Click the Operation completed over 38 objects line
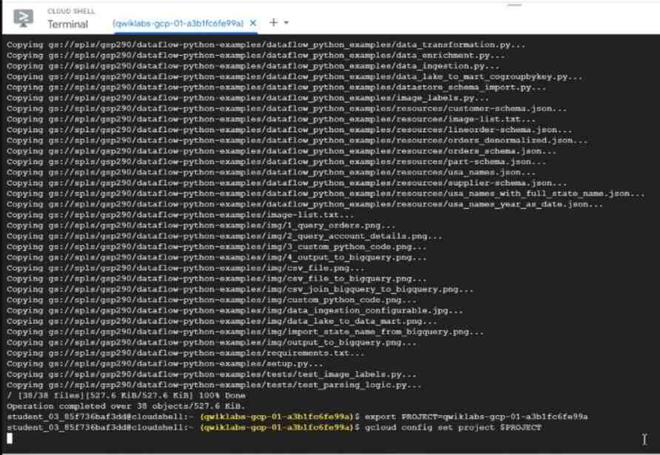This screenshot has height=455, width=660. click(x=126, y=406)
